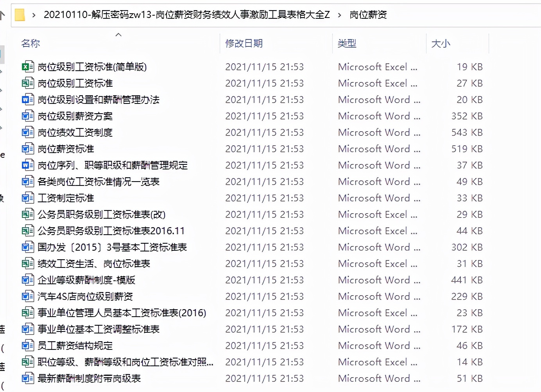Select file 事业单位基本工资调整标准表
The image size is (541, 392).
(99, 329)
